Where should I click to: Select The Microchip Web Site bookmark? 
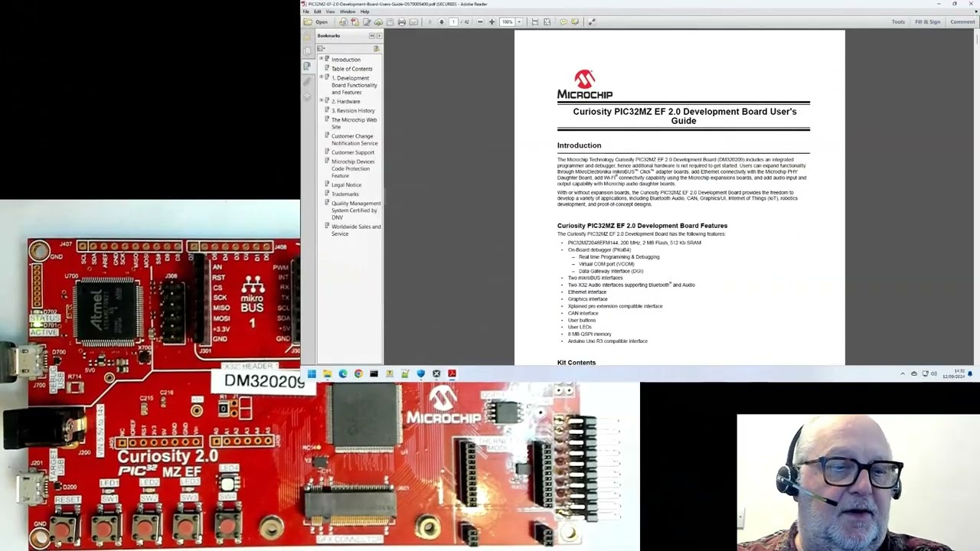point(354,123)
